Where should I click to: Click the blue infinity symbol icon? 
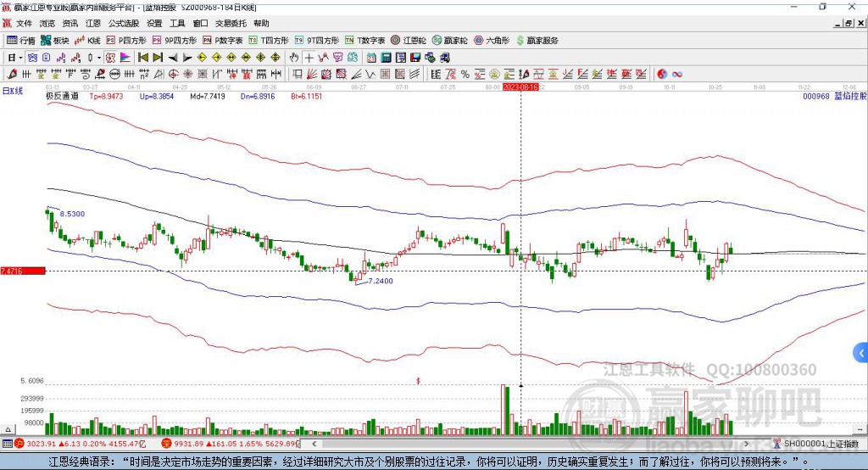677,74
